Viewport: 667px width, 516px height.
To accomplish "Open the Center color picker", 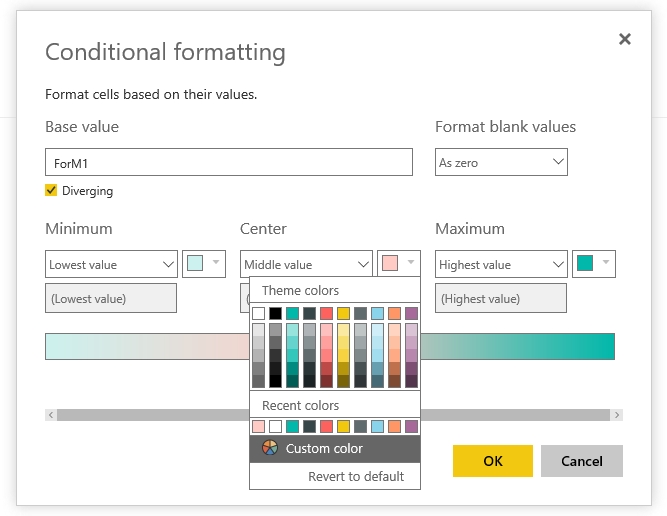I will click(399, 264).
